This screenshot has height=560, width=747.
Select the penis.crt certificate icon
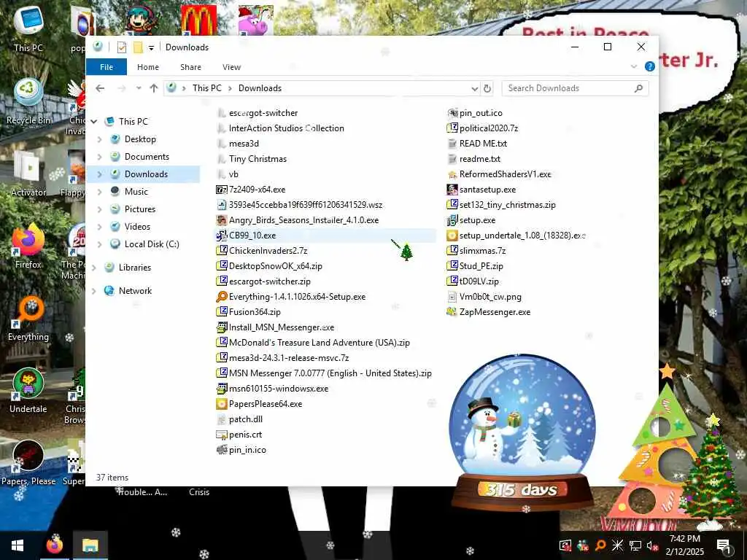(x=222, y=435)
